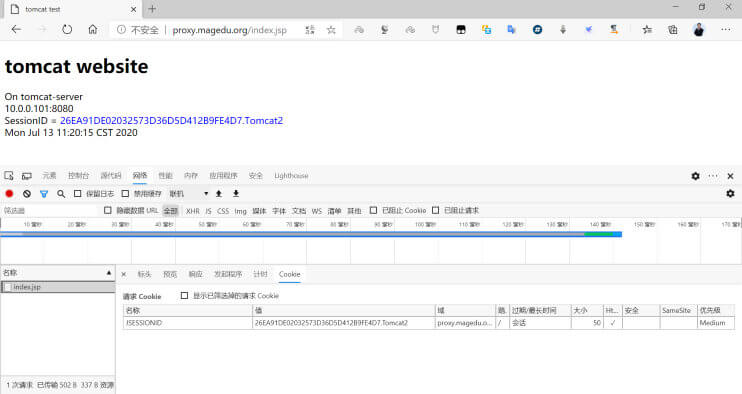Filter requests by Img type
This screenshot has width=742, height=394.
pyautogui.click(x=240, y=211)
